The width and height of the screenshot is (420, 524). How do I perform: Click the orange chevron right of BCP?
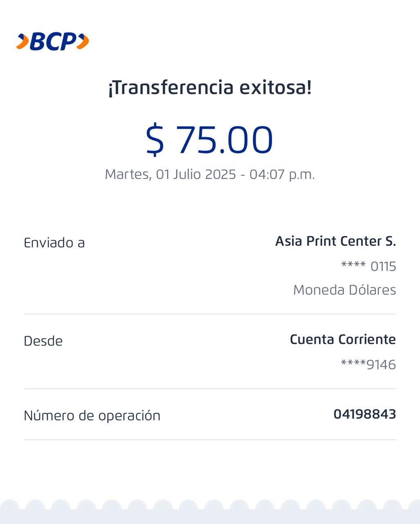point(83,41)
